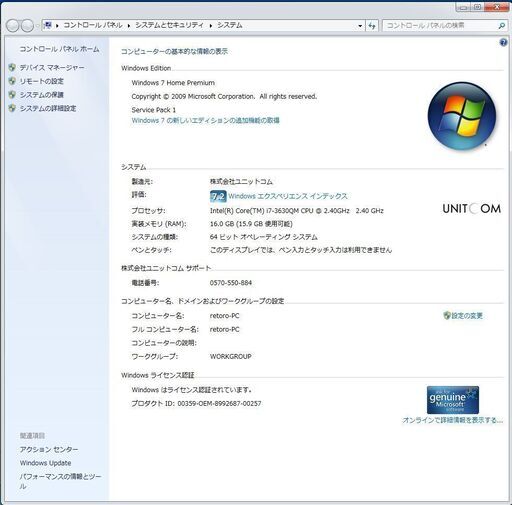Screen dimensions: 512x505
Task: Click the Windows logo orb image
Action: click(x=462, y=115)
